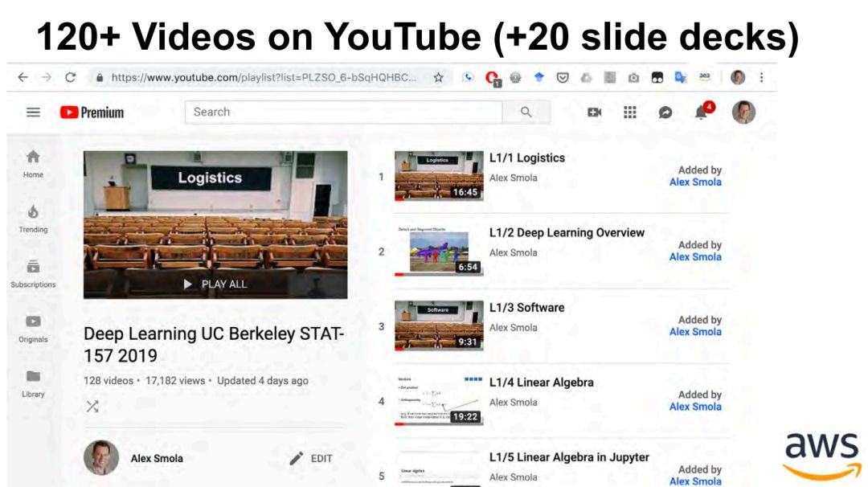Click the '128 videos' playlist count text

click(108, 381)
